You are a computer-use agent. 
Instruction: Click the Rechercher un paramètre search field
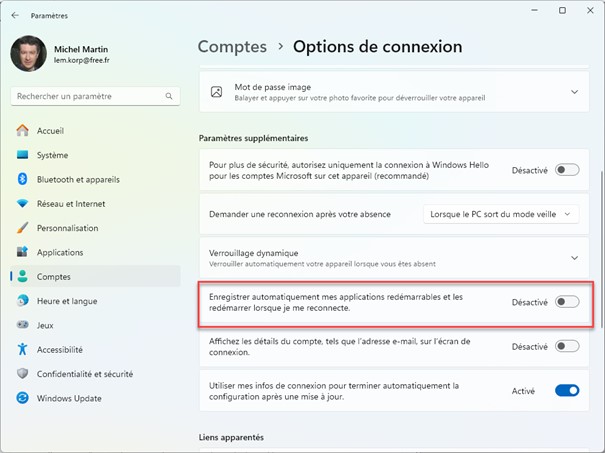[x=90, y=96]
